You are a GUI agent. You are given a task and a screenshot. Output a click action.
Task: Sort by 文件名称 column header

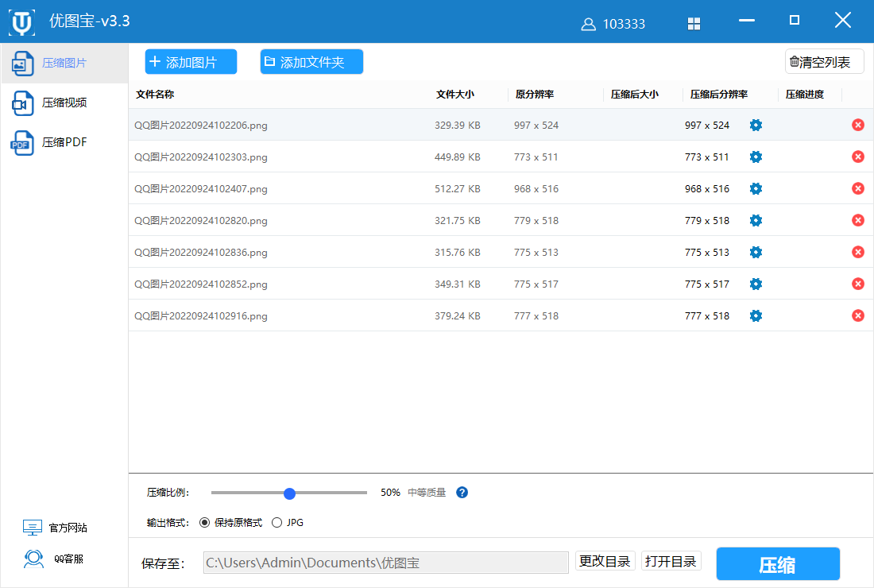coord(155,95)
